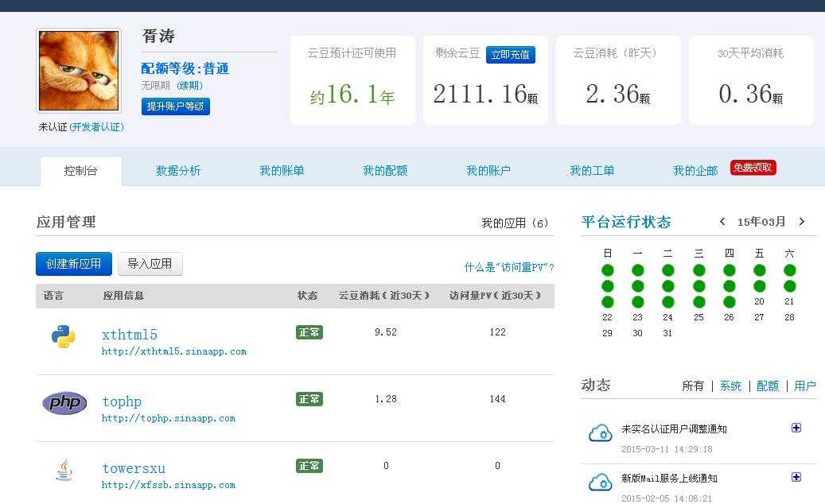825x504 pixels.
Task: Click the 9.52 consumption value for xthtml5
Action: 386,332
